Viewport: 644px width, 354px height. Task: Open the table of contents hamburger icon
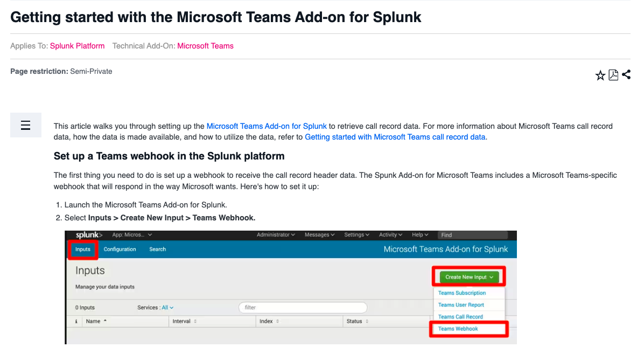coord(25,124)
